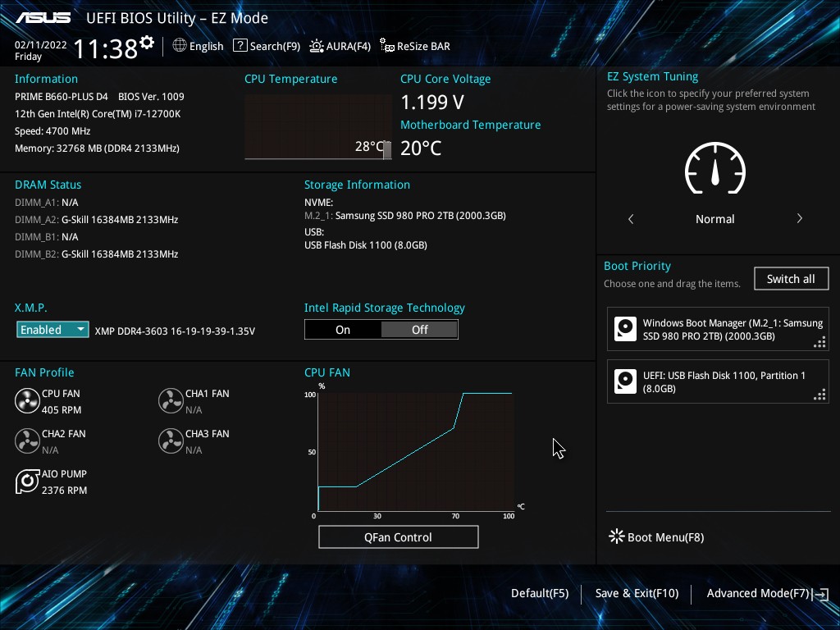Toggle ReSize BAR option
840x630 pixels.
(414, 46)
